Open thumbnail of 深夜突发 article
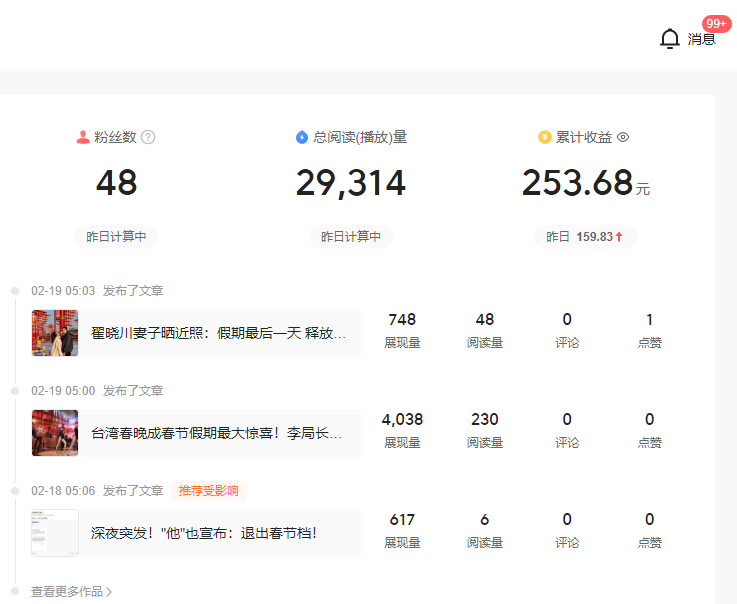The image size is (737, 604). click(x=55, y=533)
